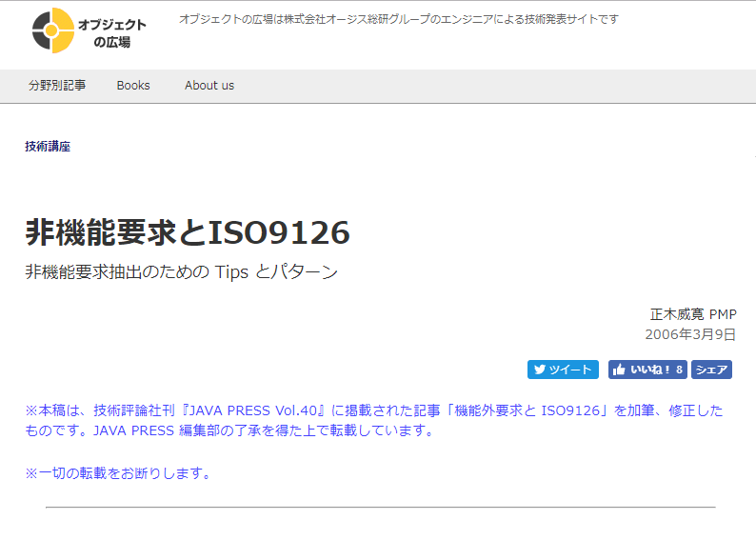The height and width of the screenshot is (540, 756).
Task: Click the author name 正木威寛 PMP
Action: 693,314
